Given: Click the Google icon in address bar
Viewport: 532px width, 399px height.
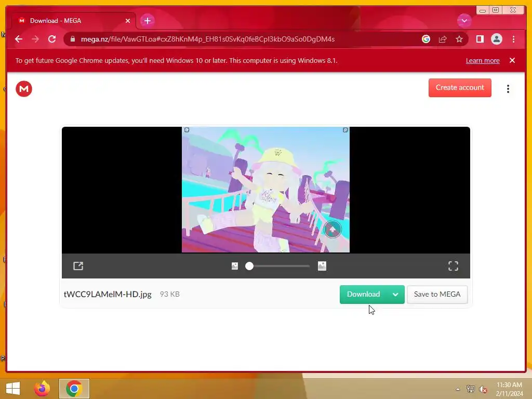Looking at the screenshot, I should [x=426, y=39].
